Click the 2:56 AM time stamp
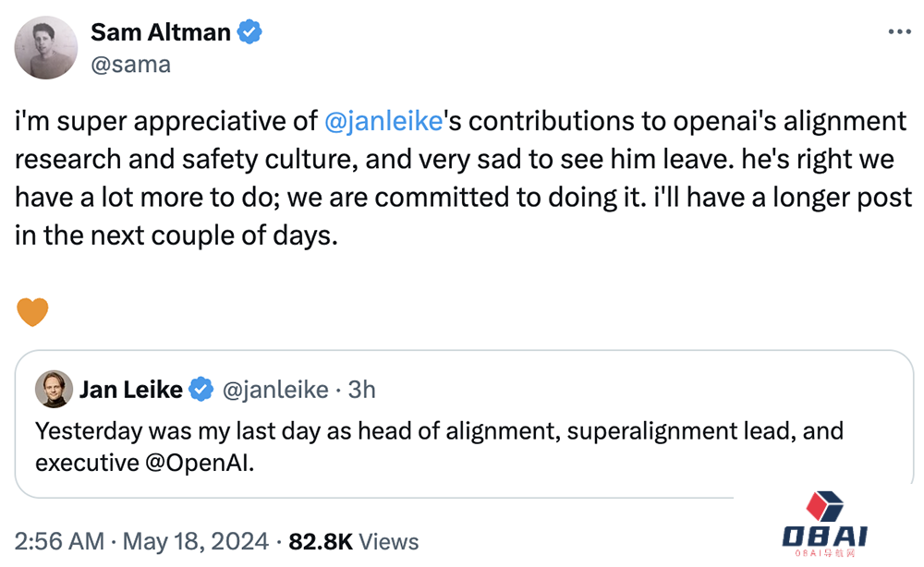924x567 pixels. [x=59, y=542]
